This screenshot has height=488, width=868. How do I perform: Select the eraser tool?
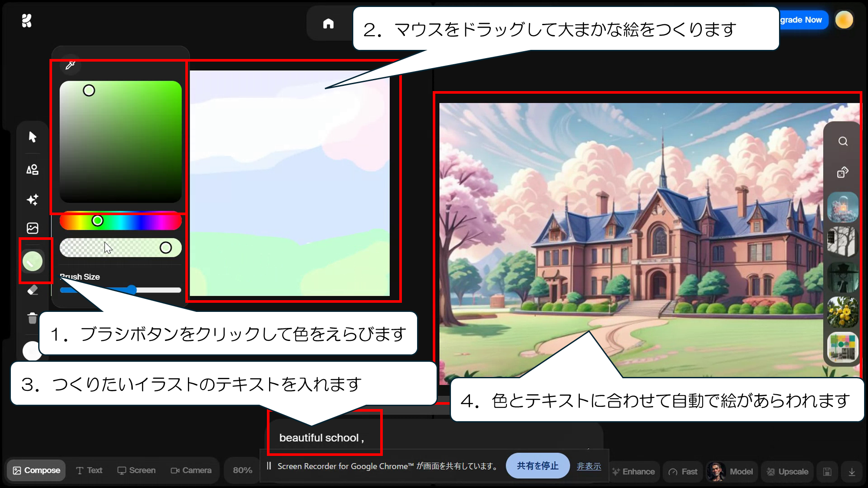pyautogui.click(x=33, y=290)
